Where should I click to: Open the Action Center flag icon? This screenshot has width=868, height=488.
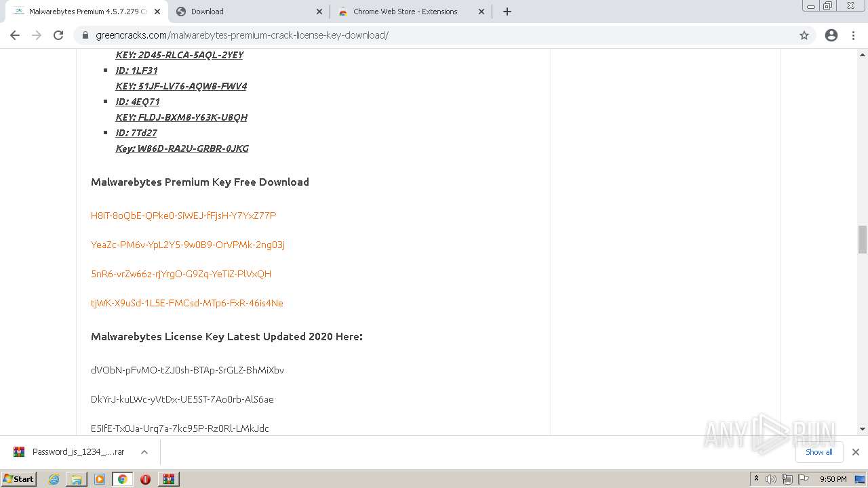point(804,479)
